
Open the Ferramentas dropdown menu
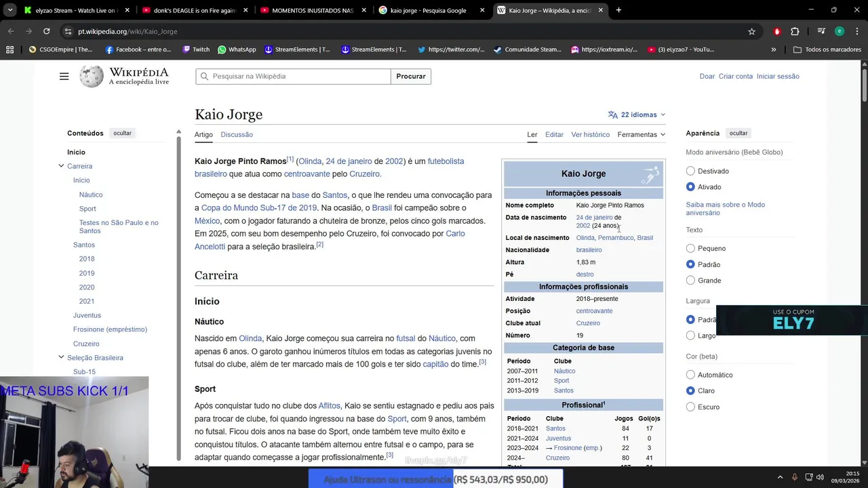coord(641,134)
